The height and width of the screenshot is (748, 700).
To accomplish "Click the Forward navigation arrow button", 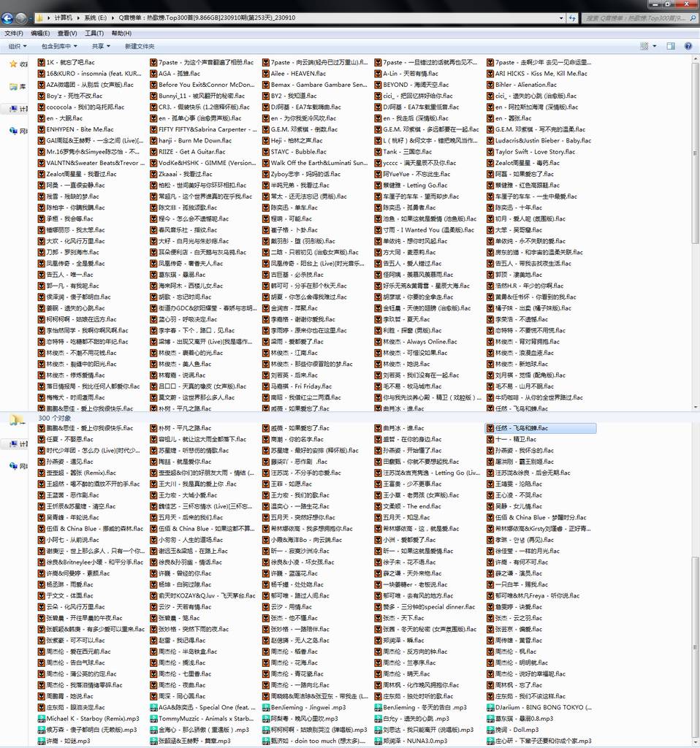I will [x=22, y=18].
